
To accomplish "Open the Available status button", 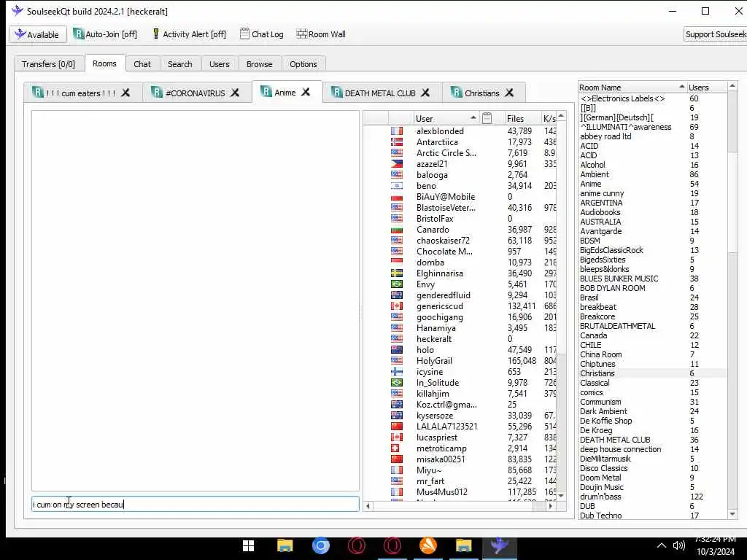I will [x=37, y=35].
